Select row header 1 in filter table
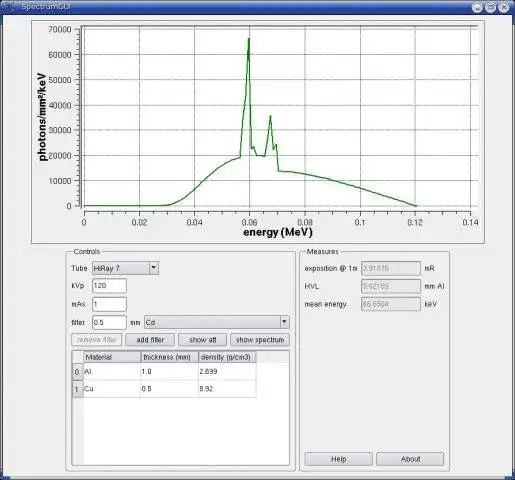The image size is (515, 480). [78, 389]
